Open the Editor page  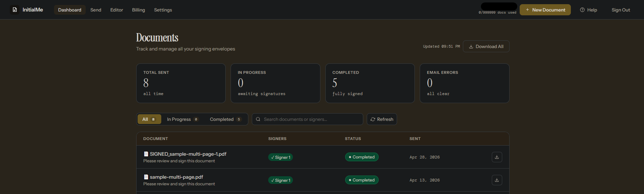click(x=117, y=10)
